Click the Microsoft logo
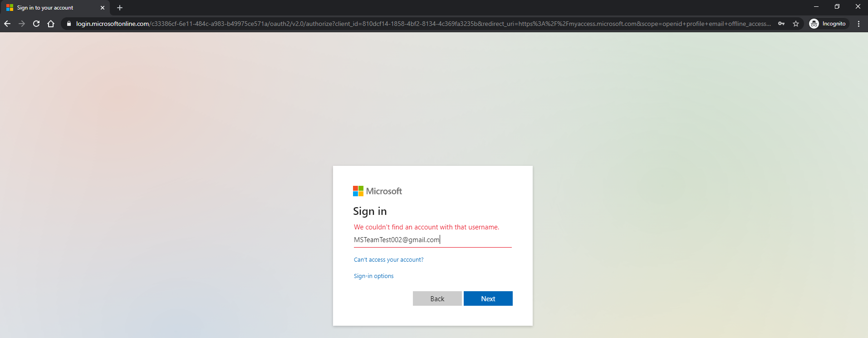The image size is (868, 338). click(x=378, y=191)
